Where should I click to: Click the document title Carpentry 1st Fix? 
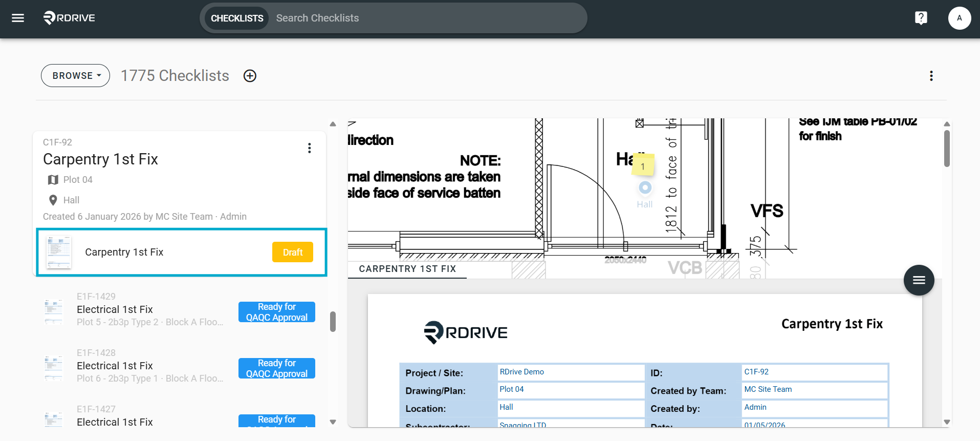pos(832,324)
